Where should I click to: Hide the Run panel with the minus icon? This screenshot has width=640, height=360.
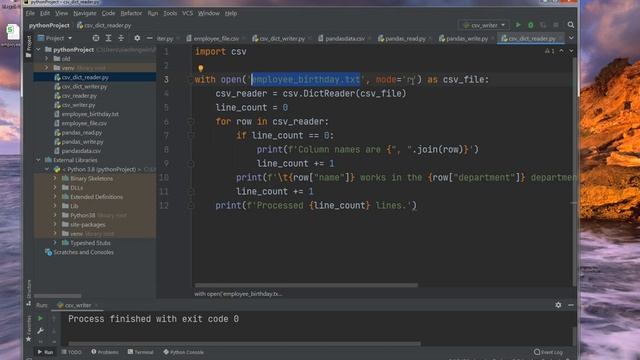tap(571, 305)
